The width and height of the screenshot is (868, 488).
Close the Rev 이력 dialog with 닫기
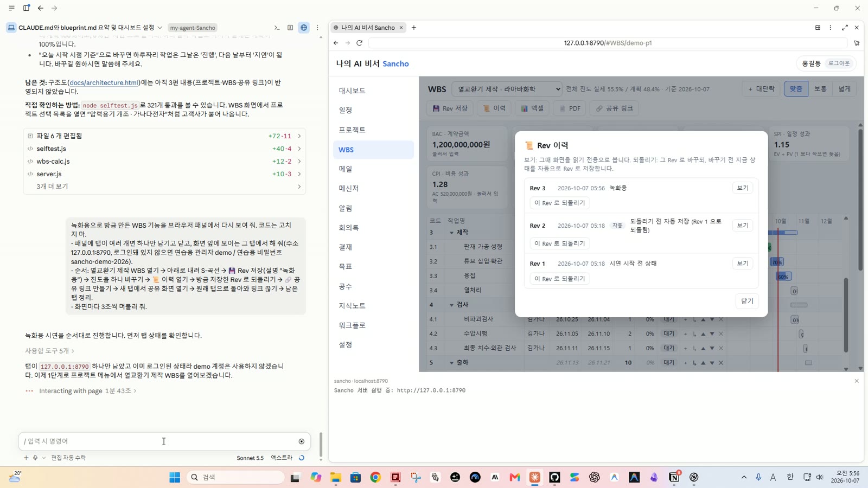(748, 301)
